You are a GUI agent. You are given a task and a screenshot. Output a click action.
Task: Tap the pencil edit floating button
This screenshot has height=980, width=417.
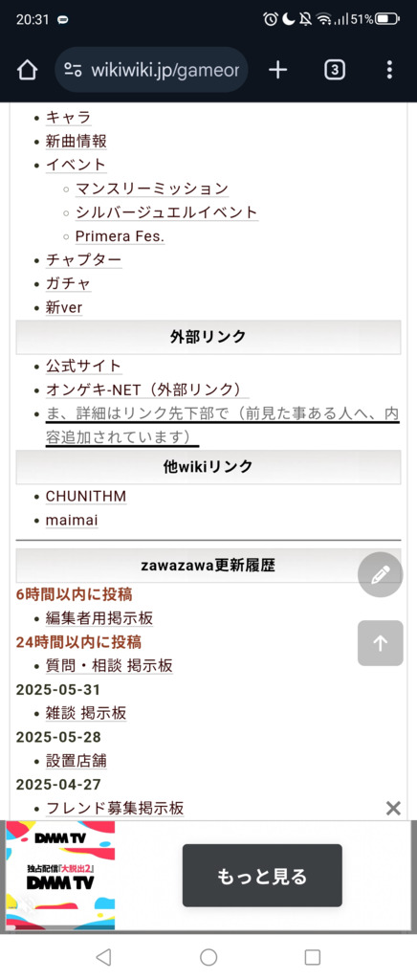pyautogui.click(x=380, y=574)
